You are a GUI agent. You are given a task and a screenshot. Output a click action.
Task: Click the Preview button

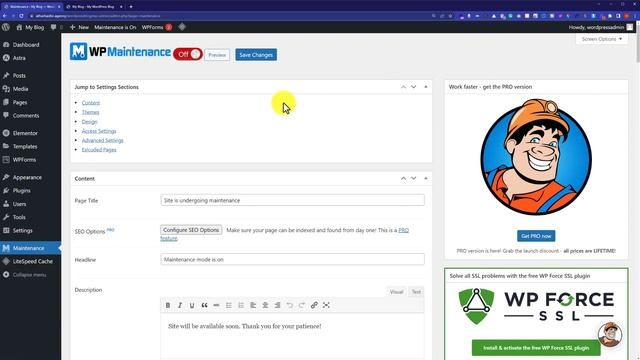pos(217,55)
